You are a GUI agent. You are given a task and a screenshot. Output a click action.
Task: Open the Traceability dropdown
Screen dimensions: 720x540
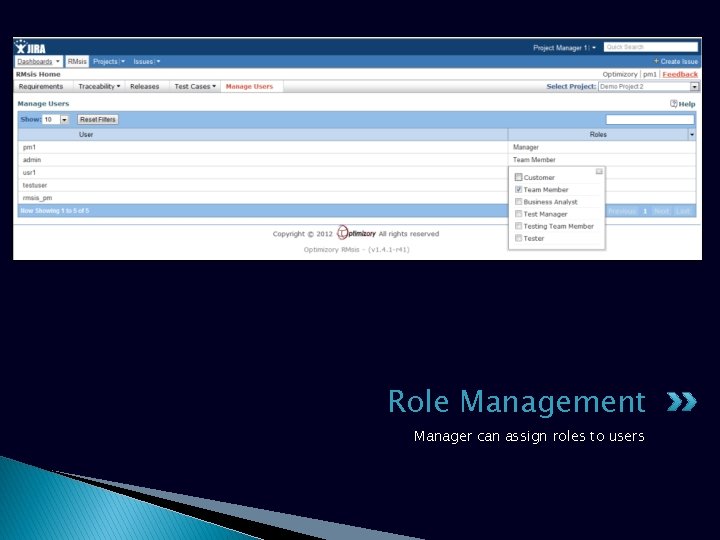(99, 86)
